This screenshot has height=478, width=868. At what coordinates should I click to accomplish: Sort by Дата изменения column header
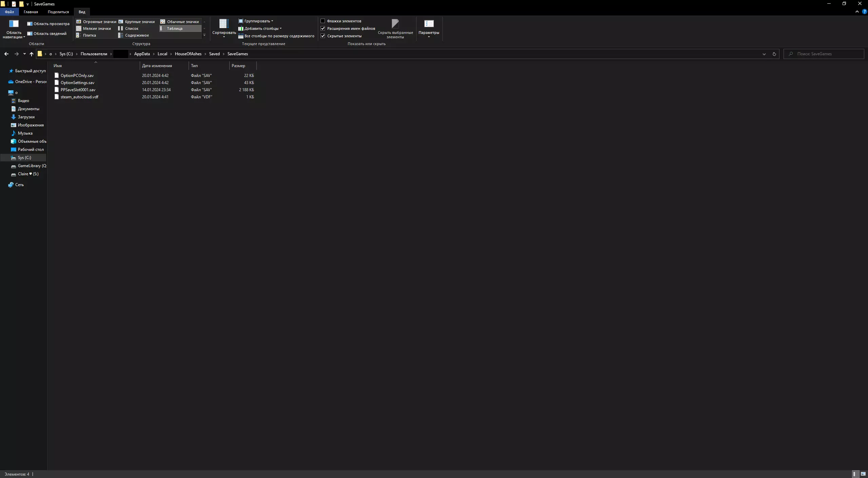tap(157, 66)
